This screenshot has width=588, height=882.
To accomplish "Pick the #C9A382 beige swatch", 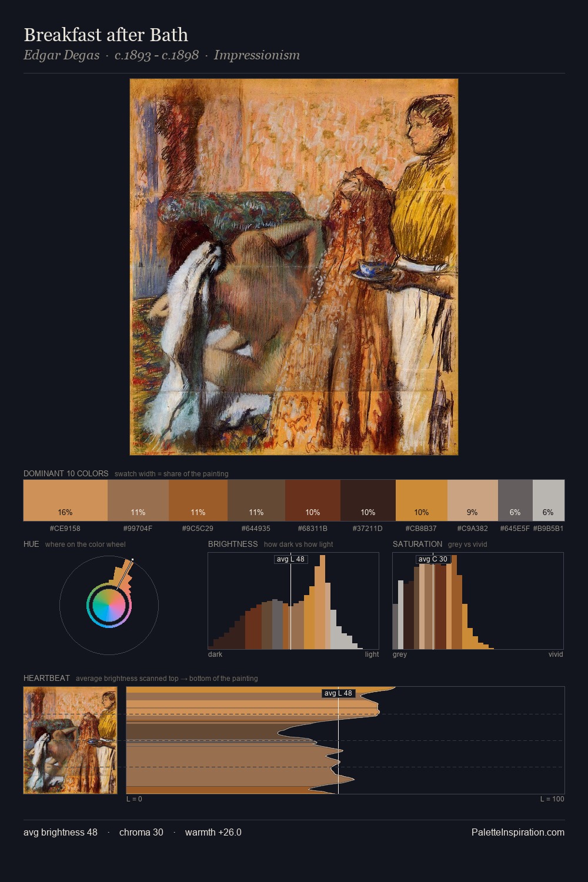I will [x=473, y=500].
